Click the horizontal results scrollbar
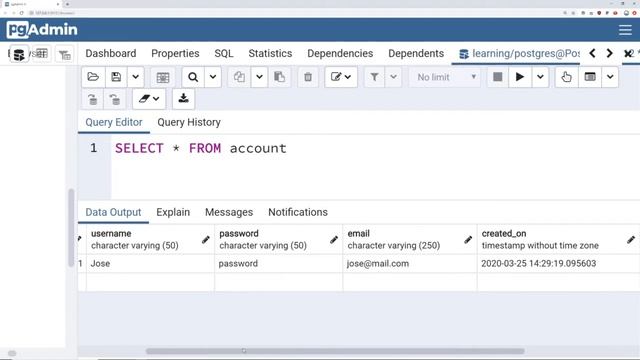The height and width of the screenshot is (360, 640). click(335, 351)
